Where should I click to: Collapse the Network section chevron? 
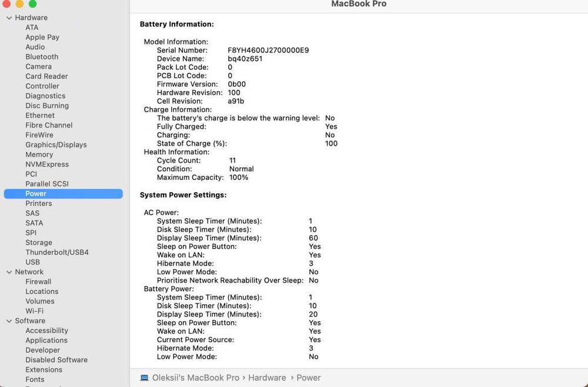(9, 272)
